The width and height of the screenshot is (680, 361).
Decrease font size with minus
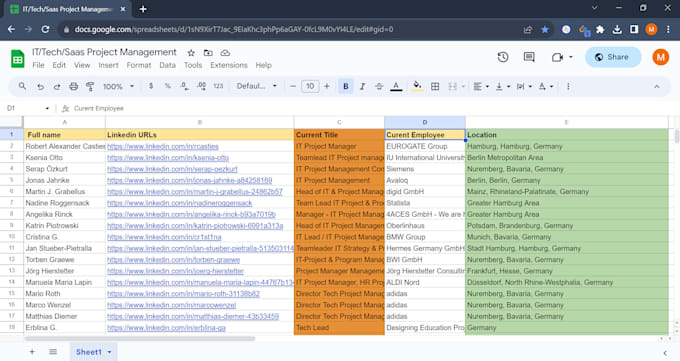coord(293,86)
